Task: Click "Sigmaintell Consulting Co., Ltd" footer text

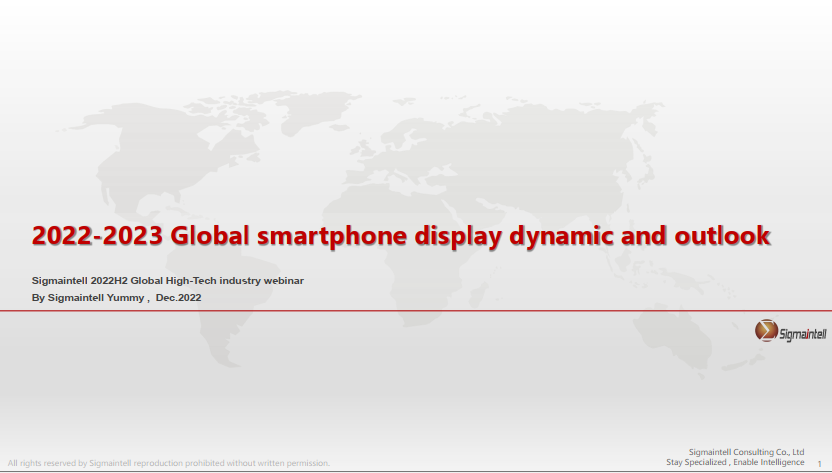Action: tap(747, 452)
